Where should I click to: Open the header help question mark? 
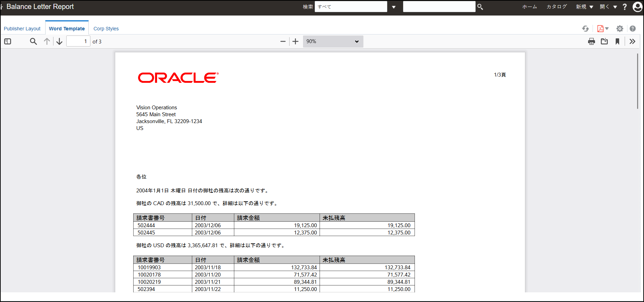click(625, 7)
